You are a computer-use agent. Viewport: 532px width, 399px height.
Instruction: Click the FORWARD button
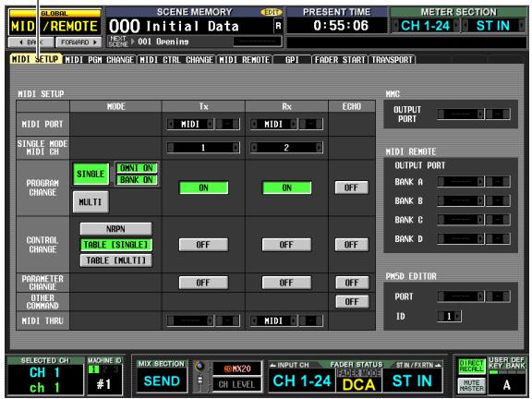[79, 42]
